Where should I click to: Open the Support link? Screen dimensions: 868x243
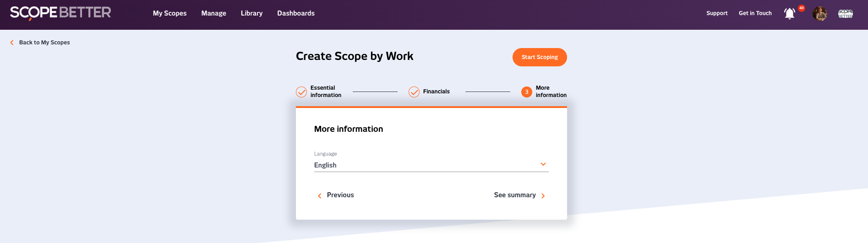click(x=717, y=13)
